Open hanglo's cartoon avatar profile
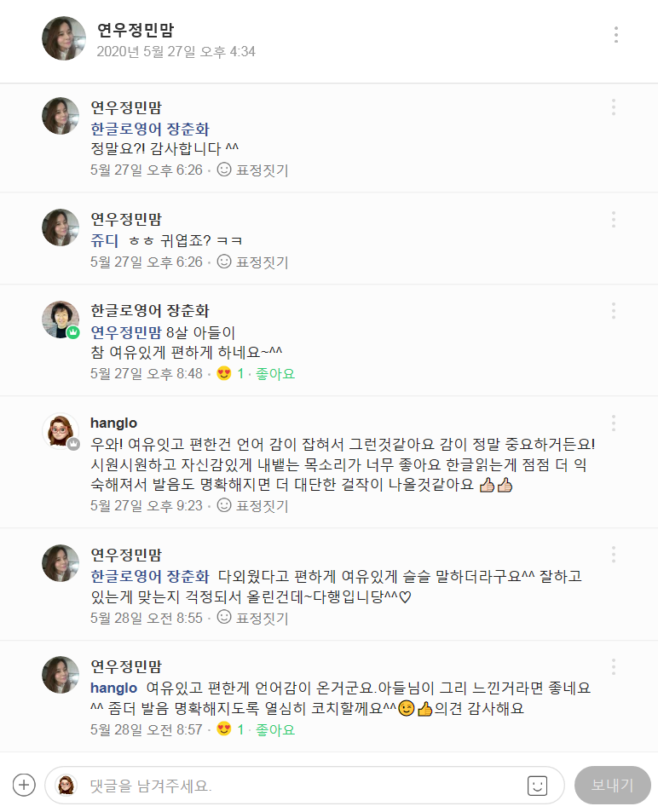 pyautogui.click(x=61, y=431)
